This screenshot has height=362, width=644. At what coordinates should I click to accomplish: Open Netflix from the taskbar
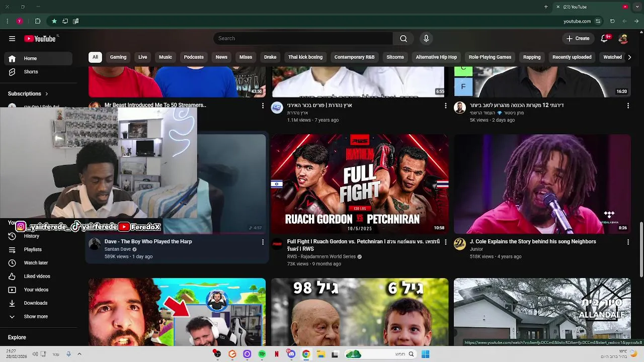[x=277, y=354]
